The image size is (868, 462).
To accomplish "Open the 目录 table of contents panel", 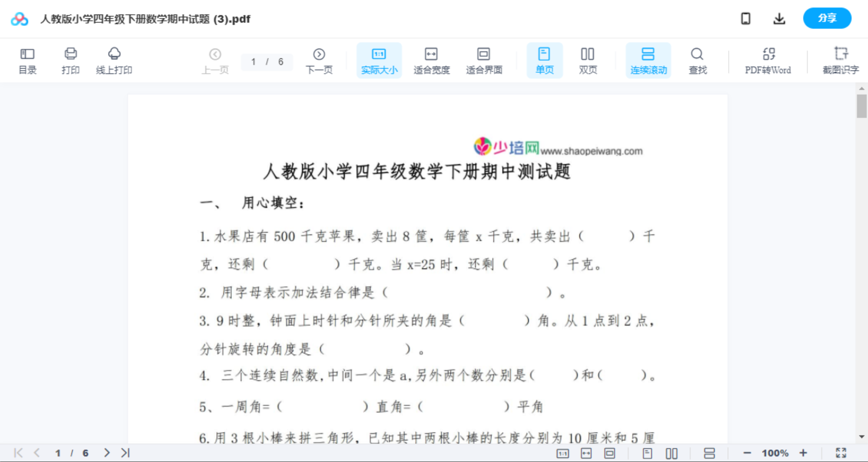I will click(27, 60).
